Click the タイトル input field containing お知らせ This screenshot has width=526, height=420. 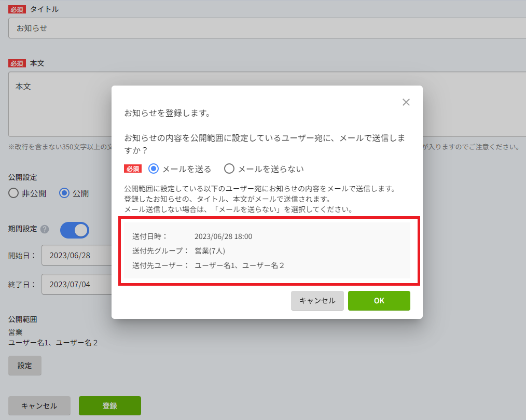coord(267,28)
